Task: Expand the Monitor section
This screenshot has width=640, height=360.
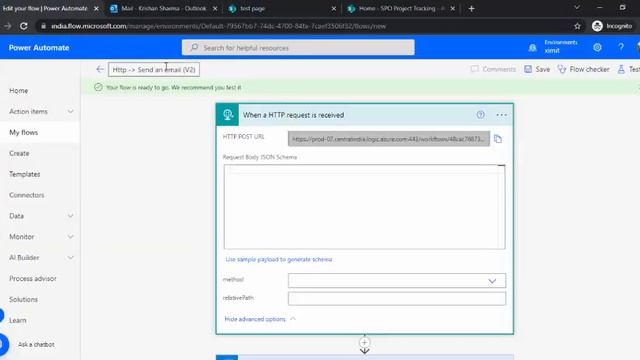Action: pos(70,237)
